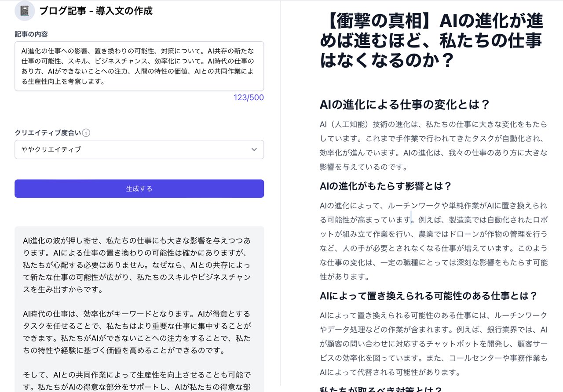Open the info tooltip next to クリエイティブ度合い
Image resolution: width=563 pixels, height=392 pixels.
tap(86, 132)
